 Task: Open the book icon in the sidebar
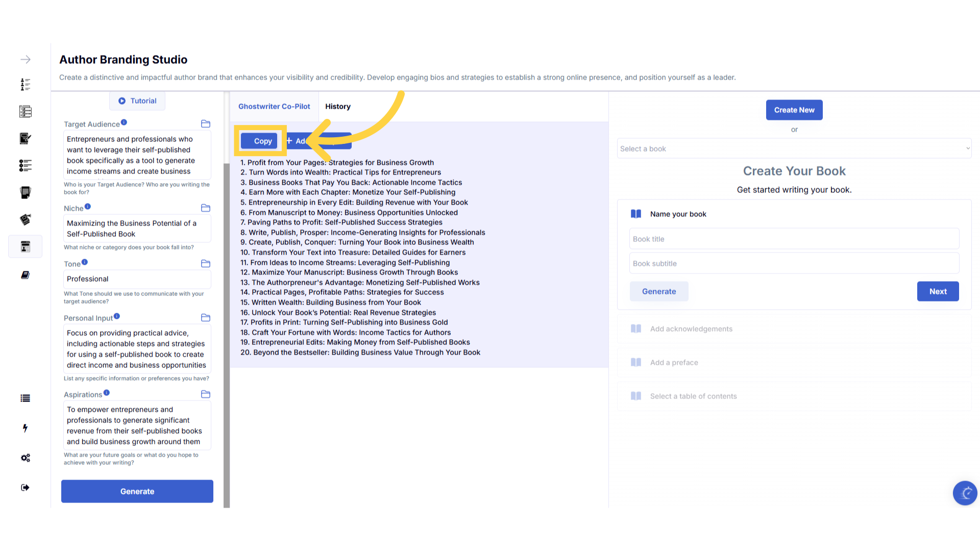coord(25,275)
